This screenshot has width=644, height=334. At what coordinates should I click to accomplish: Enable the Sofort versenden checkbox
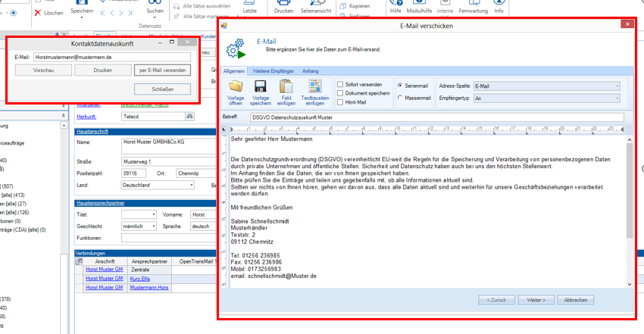340,84
